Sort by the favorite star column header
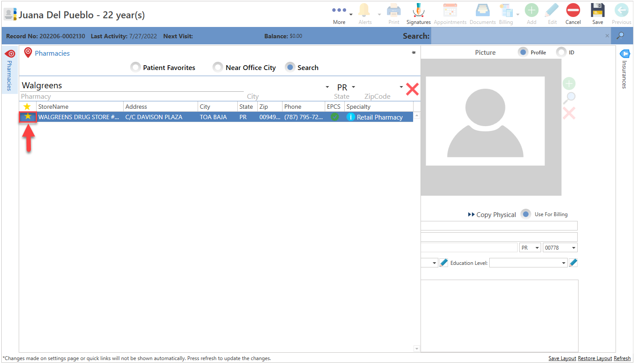 (x=27, y=107)
